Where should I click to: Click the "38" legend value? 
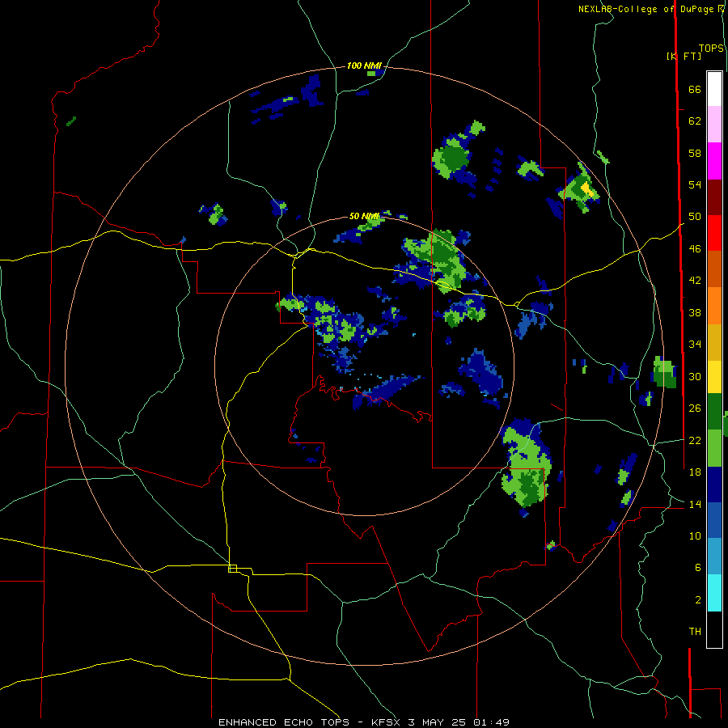695,312
